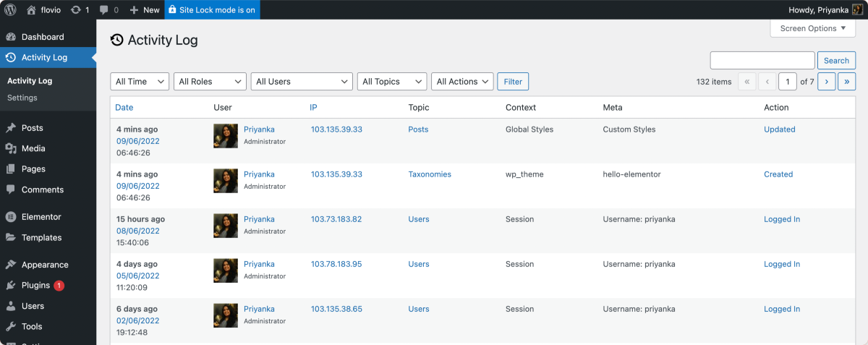The image size is (868, 345).
Task: Click the Elementor logo icon
Action: (11, 217)
